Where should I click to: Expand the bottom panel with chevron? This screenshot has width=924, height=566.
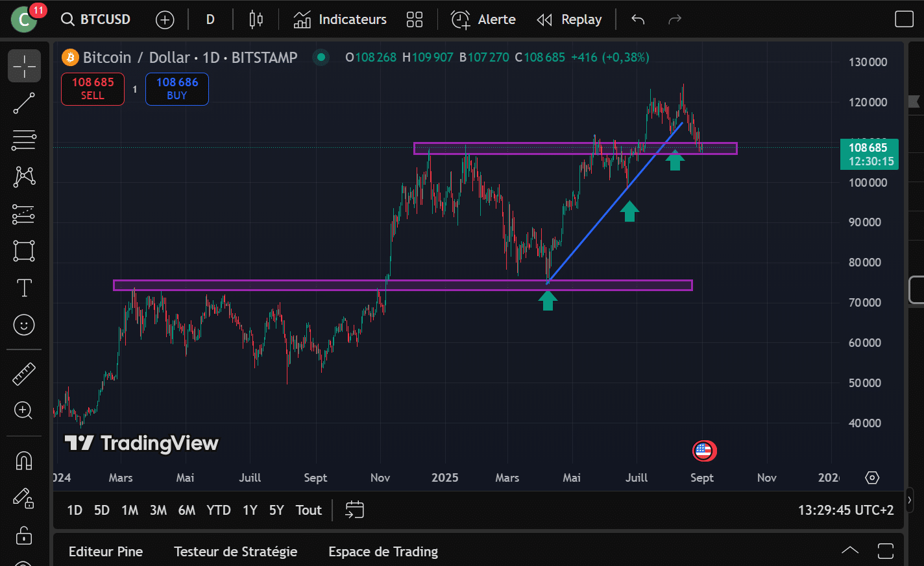coord(850,551)
